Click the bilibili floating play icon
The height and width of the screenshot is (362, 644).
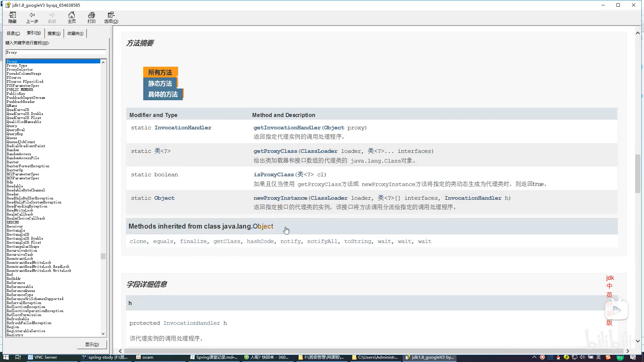616,310
